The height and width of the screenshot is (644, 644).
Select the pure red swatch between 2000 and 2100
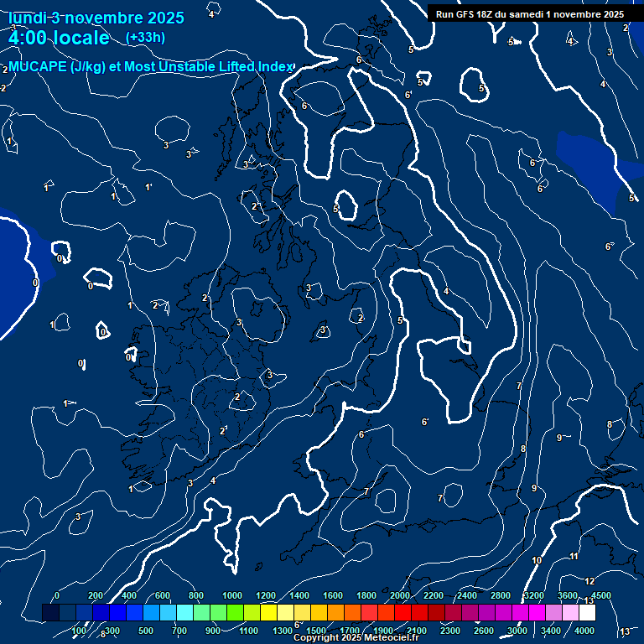point(402,612)
